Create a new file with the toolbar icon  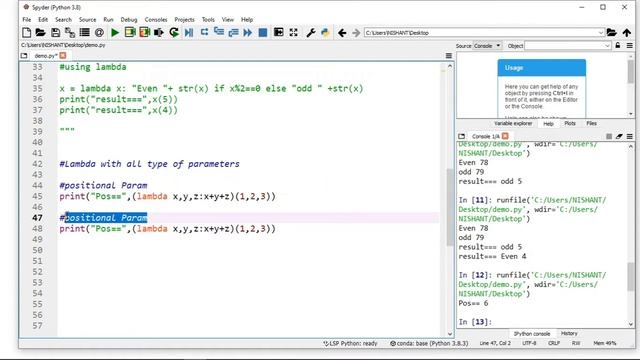27,33
